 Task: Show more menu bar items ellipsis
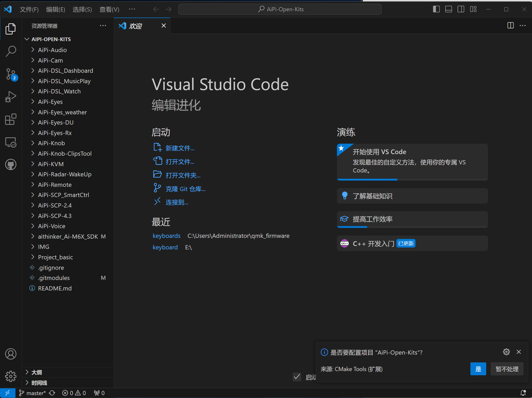pyautogui.click(x=132, y=9)
